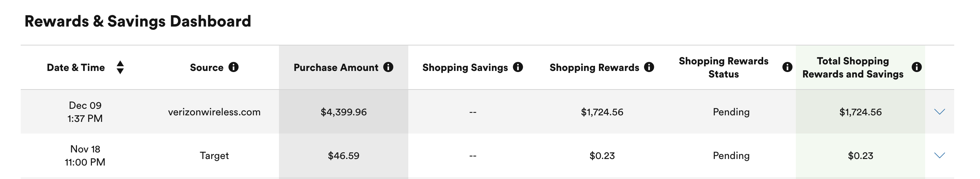
Task: Expand the Target row details chevron
Action: coord(939,155)
